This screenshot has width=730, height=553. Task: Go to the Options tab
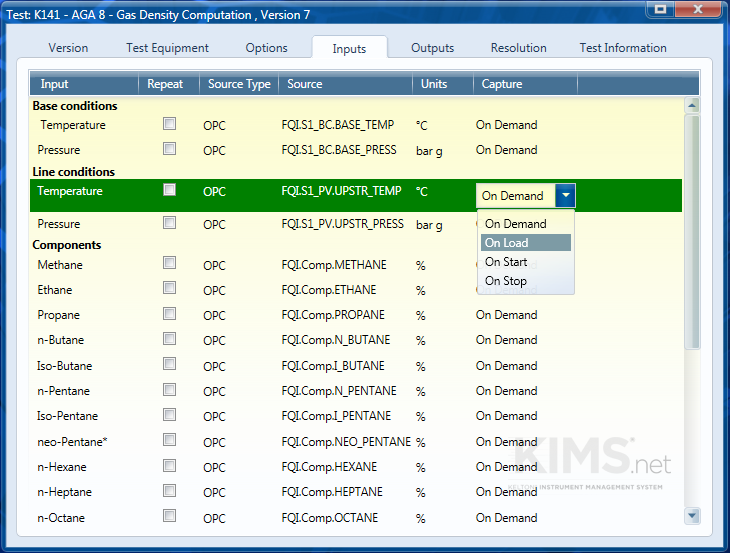[x=266, y=48]
